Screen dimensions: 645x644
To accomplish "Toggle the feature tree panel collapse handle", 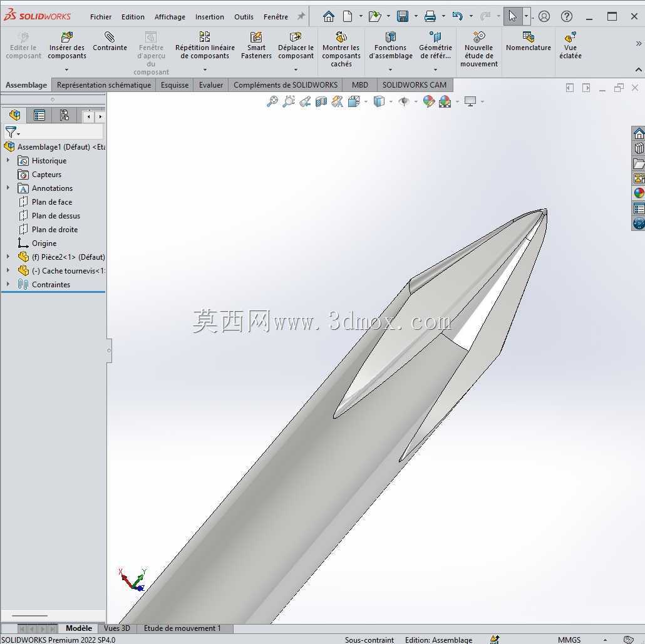I will 109,350.
